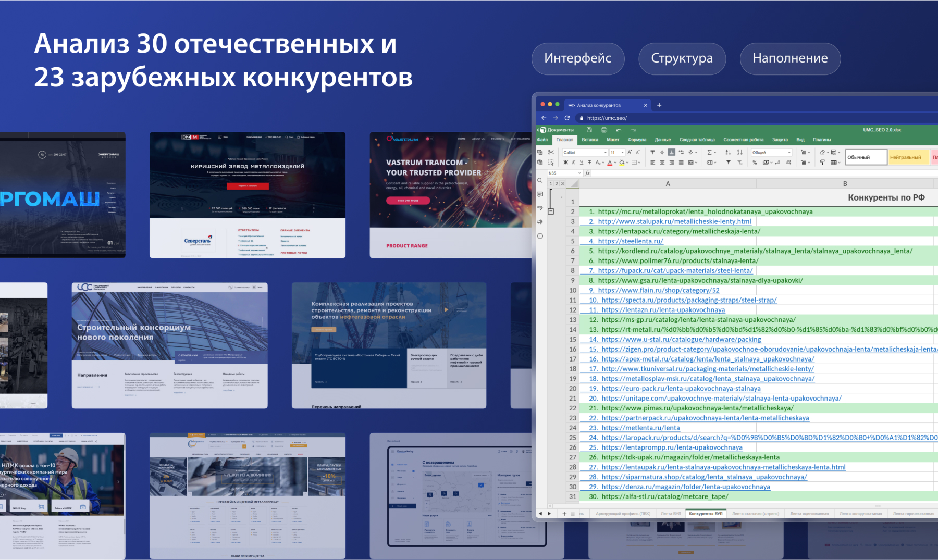The image size is (938, 560).
Task: Open the Файл menu
Action: 542,140
